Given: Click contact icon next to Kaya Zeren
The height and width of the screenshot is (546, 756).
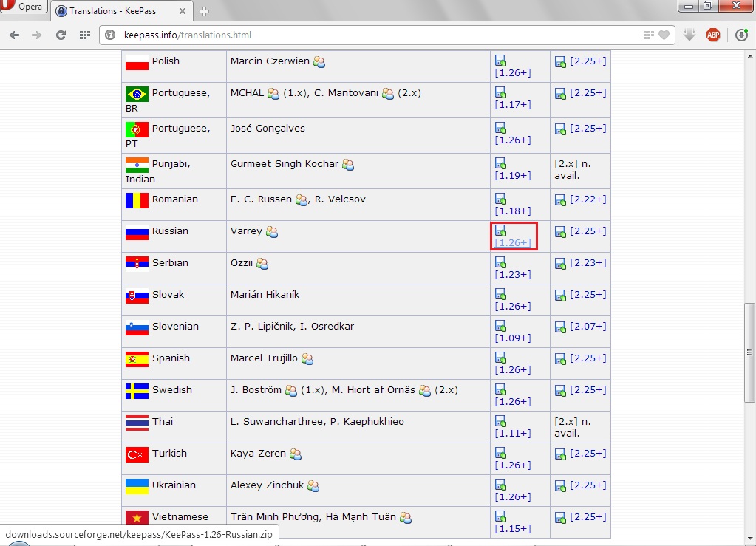Looking at the screenshot, I should (x=296, y=454).
